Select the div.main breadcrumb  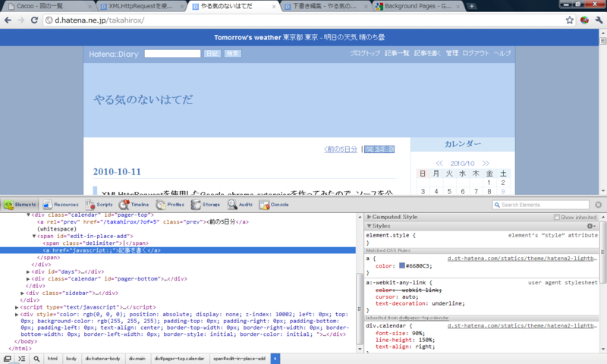137,359
